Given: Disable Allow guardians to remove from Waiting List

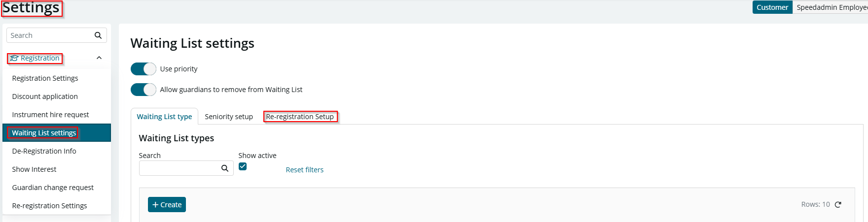Looking at the screenshot, I should [x=144, y=90].
